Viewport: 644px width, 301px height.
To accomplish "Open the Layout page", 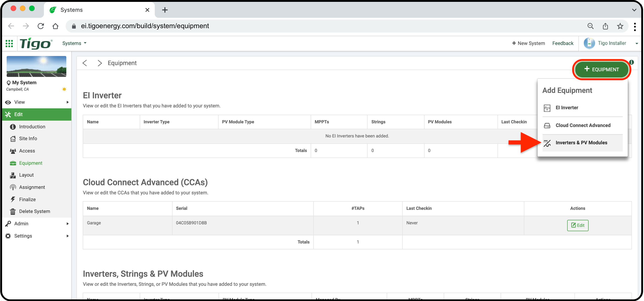I will click(26, 175).
